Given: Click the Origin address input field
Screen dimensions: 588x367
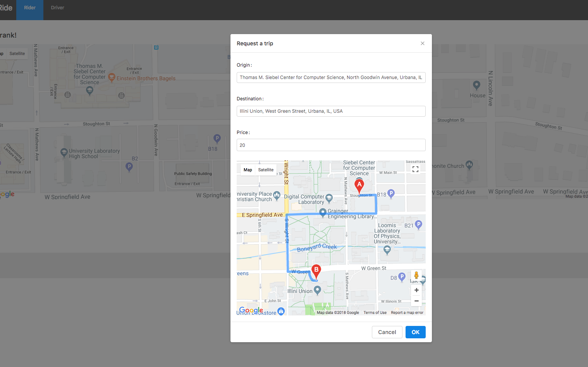Looking at the screenshot, I should (331, 78).
